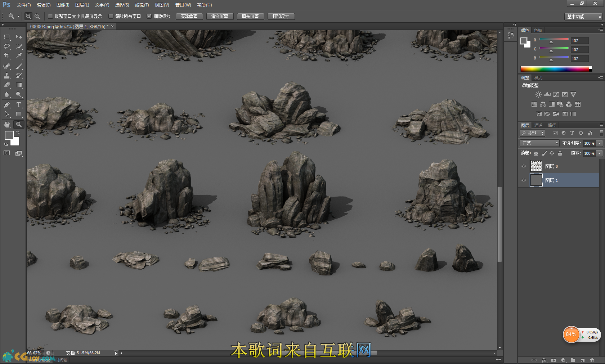Select the Brush tool
This screenshot has width=605, height=364.
click(19, 66)
